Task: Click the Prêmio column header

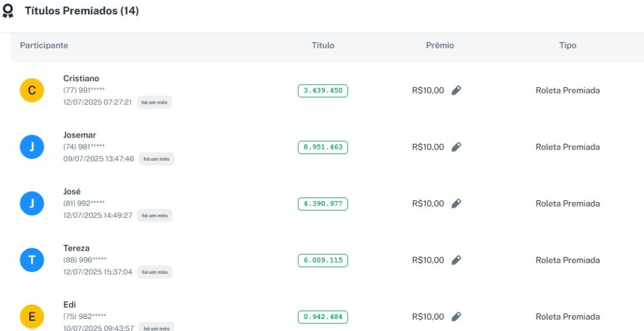Action: coord(440,45)
